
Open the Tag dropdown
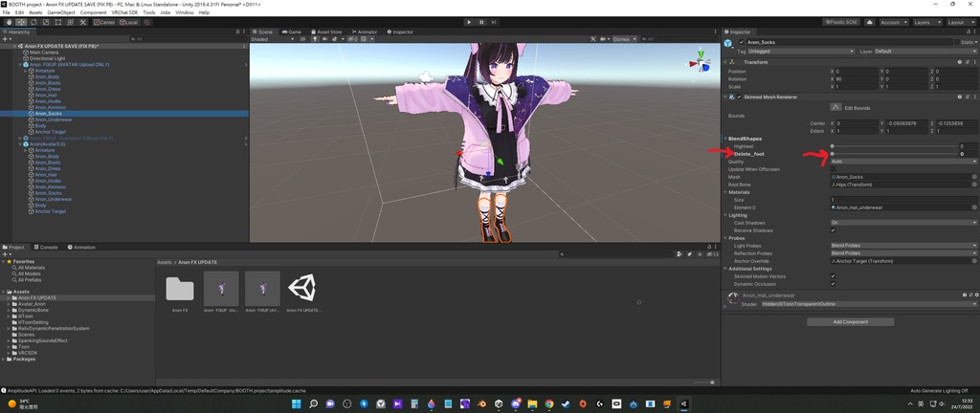pyautogui.click(x=801, y=52)
